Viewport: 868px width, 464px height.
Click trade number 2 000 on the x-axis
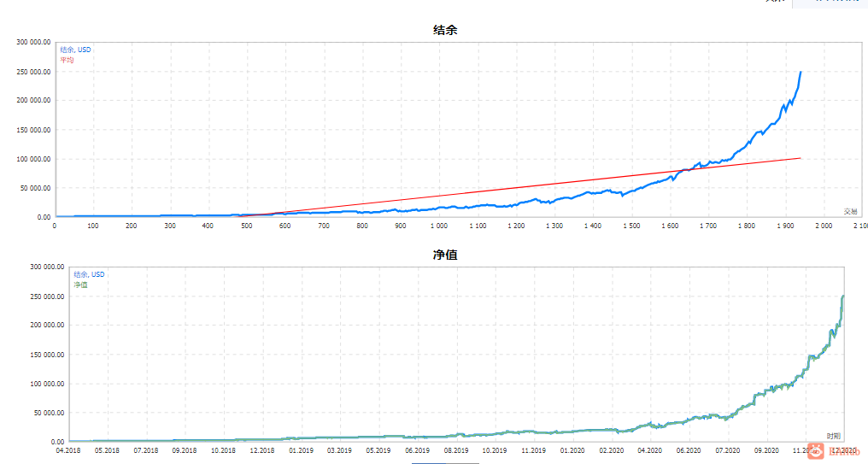point(824,226)
